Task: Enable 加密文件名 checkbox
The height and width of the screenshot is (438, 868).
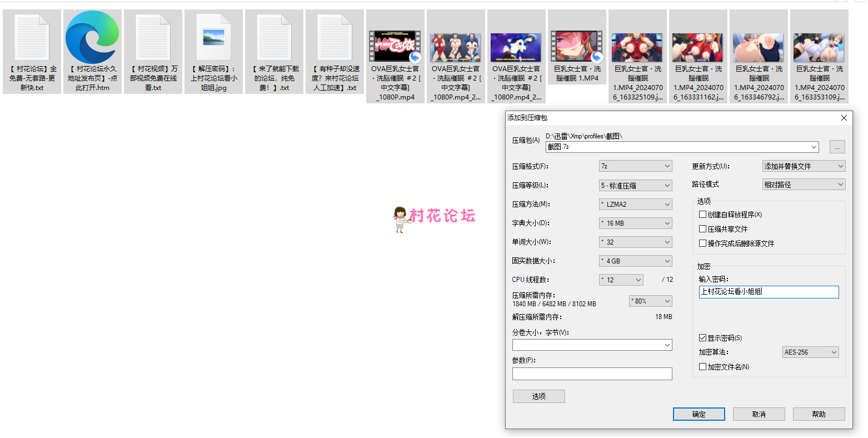Action: 702,366
